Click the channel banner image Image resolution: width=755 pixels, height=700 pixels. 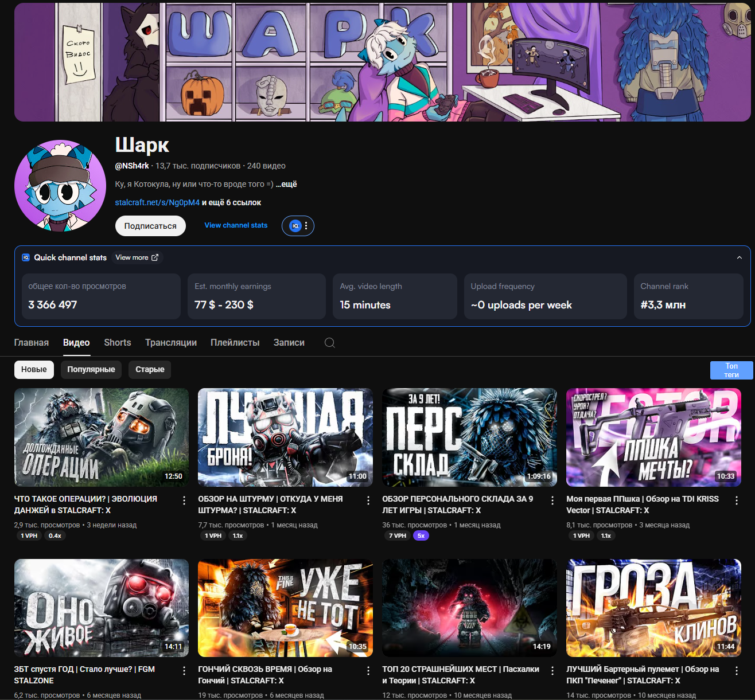(382, 62)
